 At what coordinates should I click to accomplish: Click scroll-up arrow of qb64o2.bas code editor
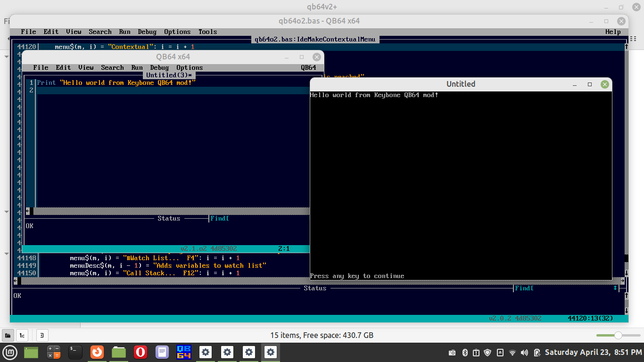click(627, 47)
